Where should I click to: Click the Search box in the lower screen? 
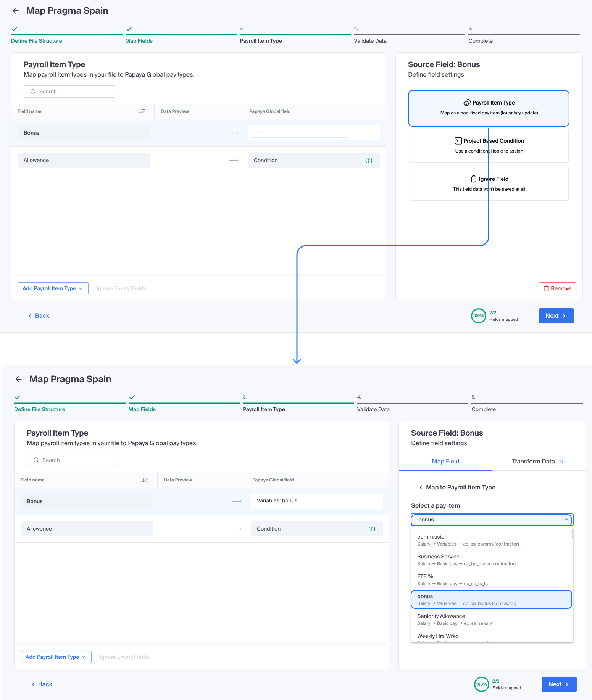73,460
